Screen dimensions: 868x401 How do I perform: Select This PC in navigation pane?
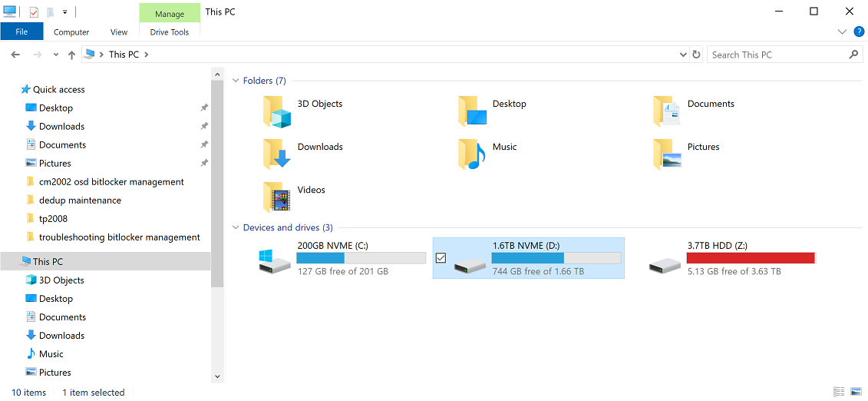tap(105, 261)
